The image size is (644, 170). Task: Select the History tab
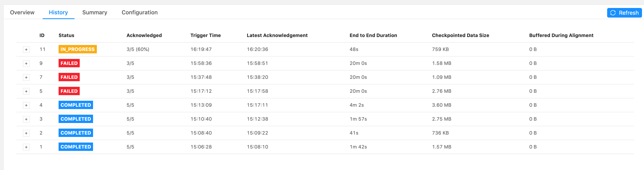tap(58, 13)
